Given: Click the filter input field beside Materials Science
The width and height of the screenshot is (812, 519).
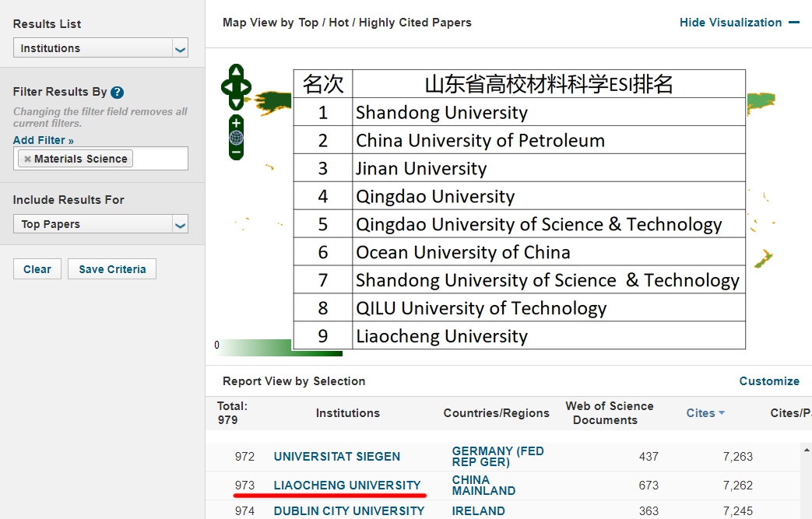Looking at the screenshot, I should (x=160, y=159).
